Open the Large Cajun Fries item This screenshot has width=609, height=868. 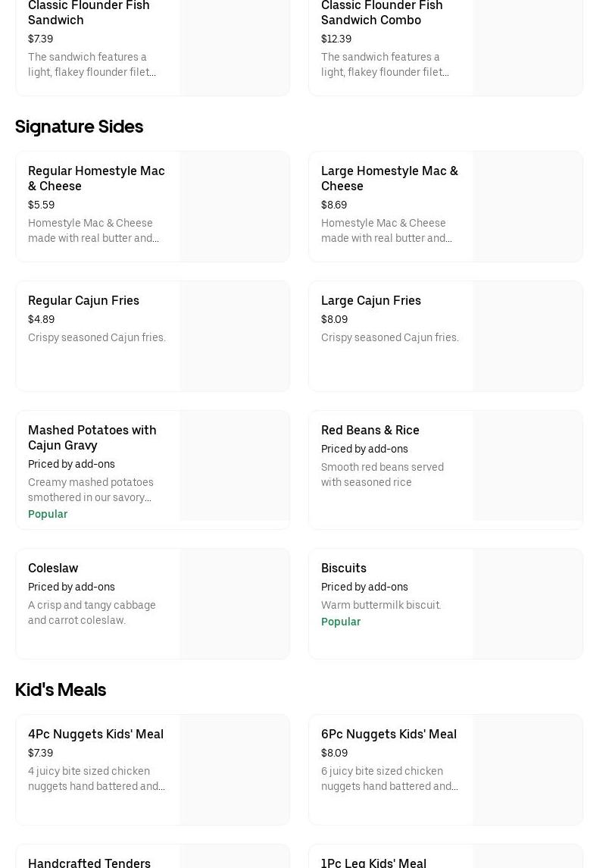[371, 300]
